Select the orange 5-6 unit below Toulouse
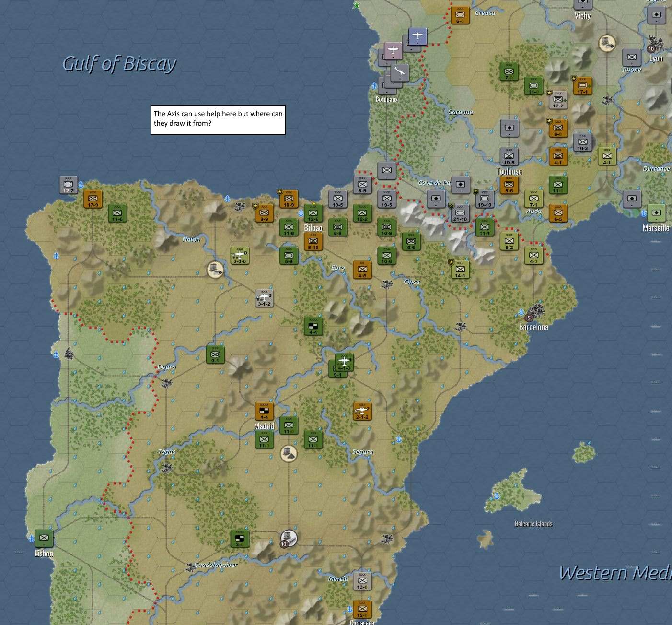Viewport: 672px width, 625px height. (509, 185)
